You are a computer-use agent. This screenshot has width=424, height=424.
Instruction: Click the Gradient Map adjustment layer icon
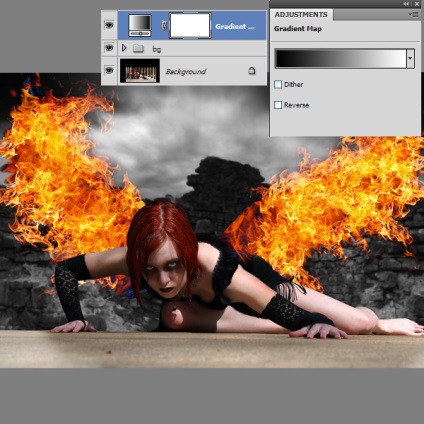[140, 25]
